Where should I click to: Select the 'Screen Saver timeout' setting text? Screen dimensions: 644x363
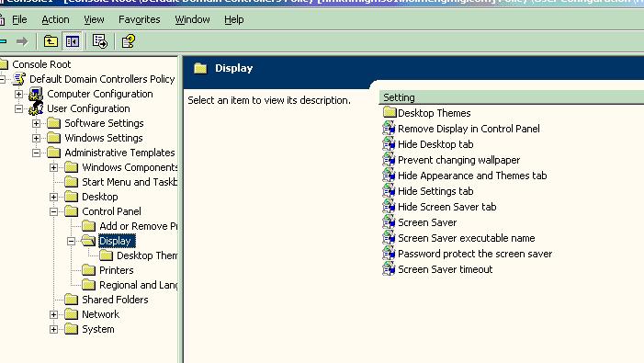446,269
